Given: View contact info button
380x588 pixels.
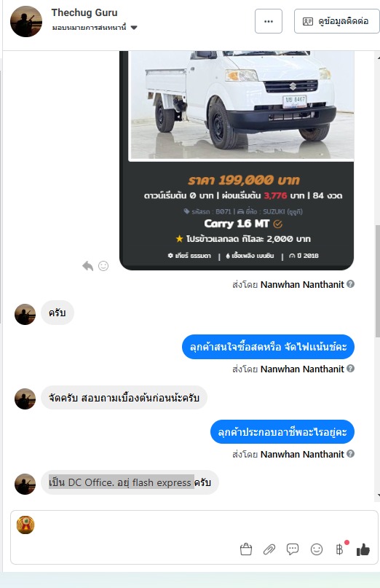Looking at the screenshot, I should click(x=337, y=21).
